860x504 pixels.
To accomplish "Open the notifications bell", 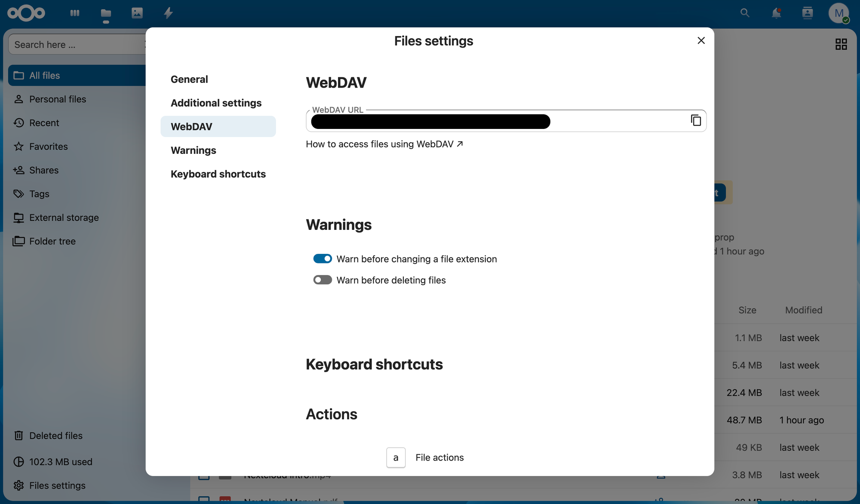I will point(776,13).
